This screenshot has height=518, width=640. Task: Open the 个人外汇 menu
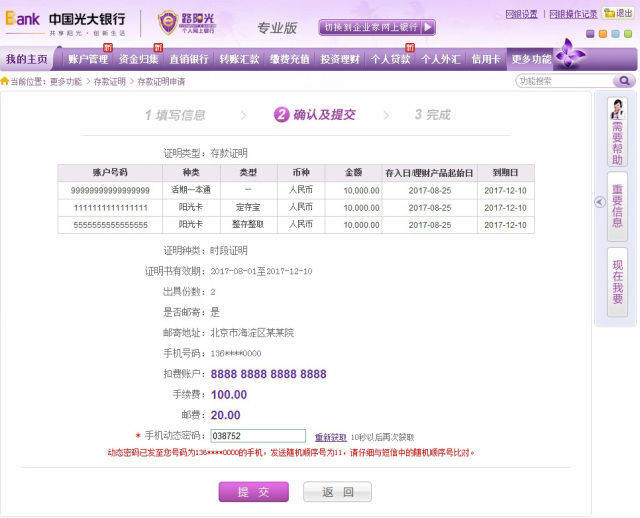pos(440,59)
